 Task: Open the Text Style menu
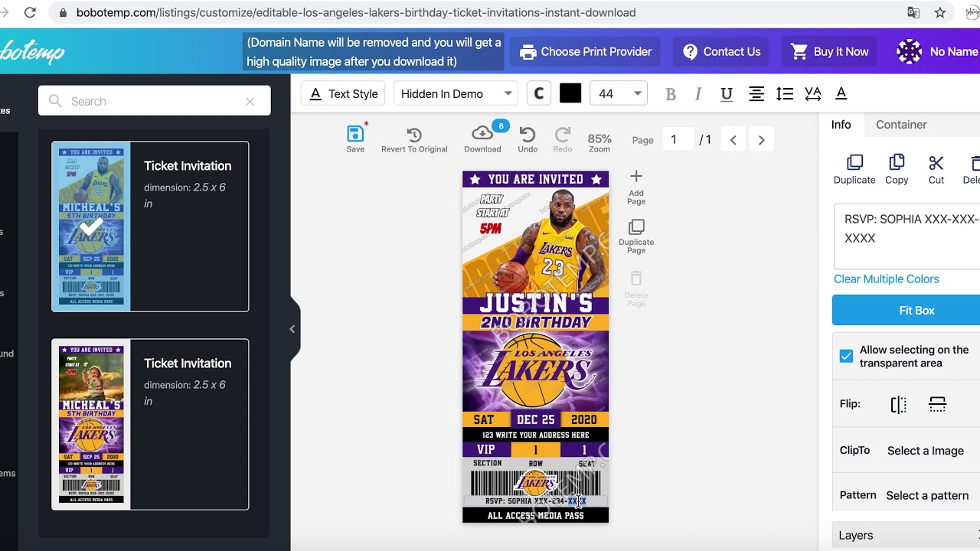coord(344,93)
